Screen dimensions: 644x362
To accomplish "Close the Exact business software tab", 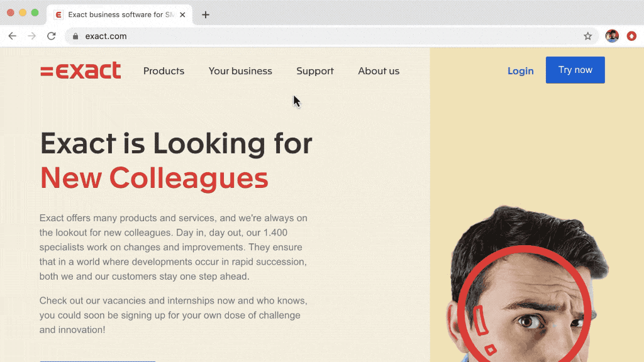I will (182, 14).
